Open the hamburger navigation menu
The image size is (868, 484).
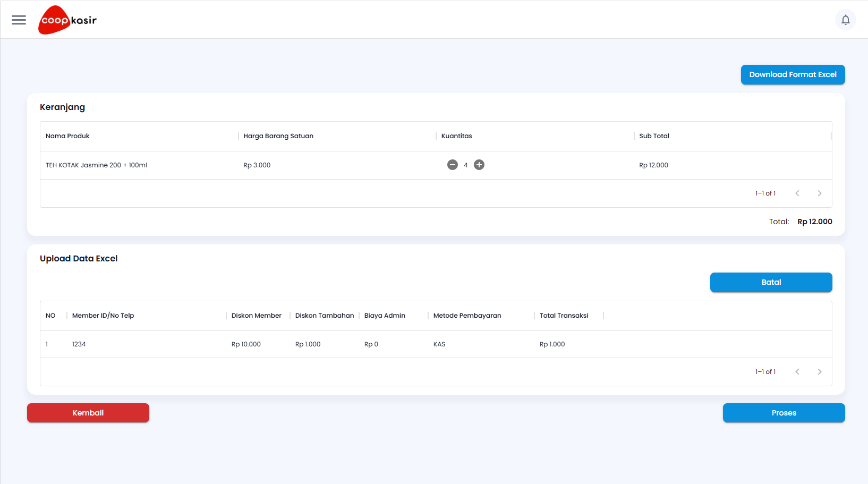coord(19,20)
